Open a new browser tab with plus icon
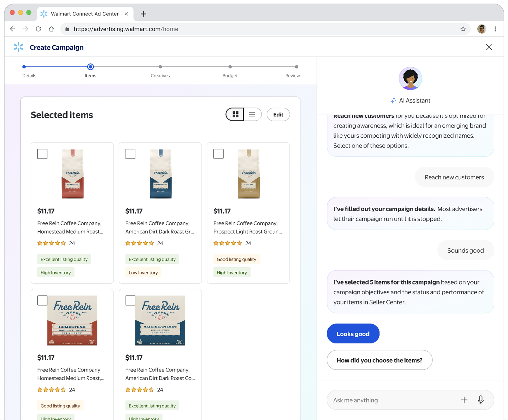The image size is (508, 420). click(x=143, y=14)
